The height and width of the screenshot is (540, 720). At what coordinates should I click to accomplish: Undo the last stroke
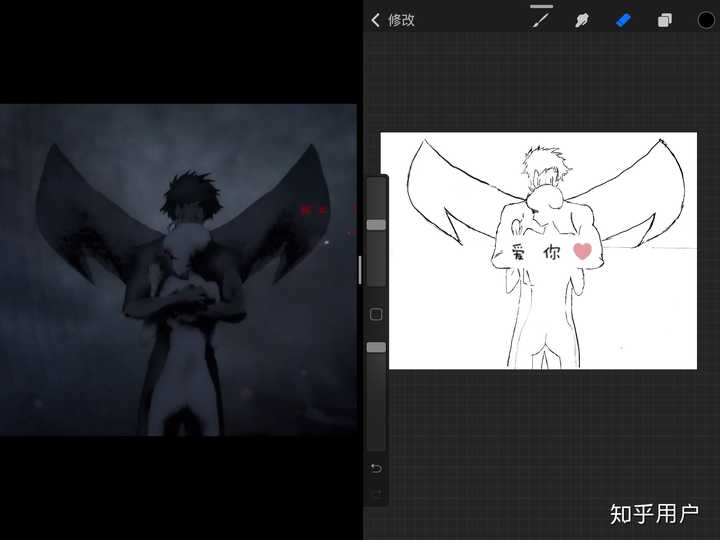click(x=376, y=468)
